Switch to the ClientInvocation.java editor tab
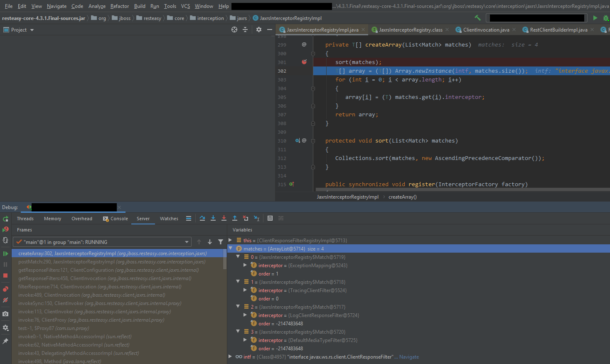Viewport: 610px width, 364px height. [x=486, y=30]
